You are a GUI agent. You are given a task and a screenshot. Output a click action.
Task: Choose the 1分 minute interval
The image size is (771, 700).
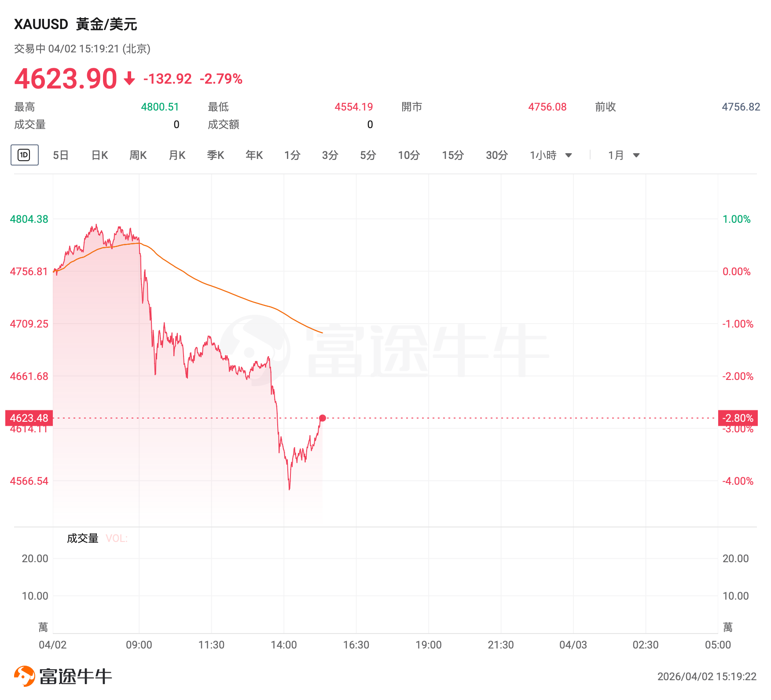click(x=292, y=155)
